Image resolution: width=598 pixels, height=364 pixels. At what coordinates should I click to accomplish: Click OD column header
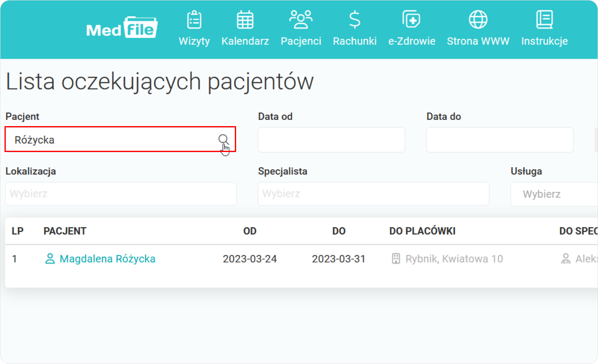pos(250,231)
